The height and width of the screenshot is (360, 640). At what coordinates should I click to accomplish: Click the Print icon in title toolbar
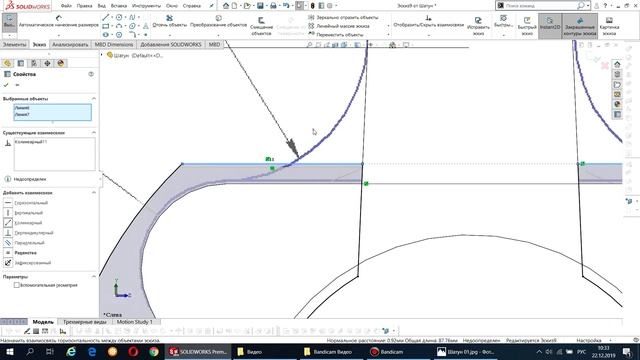273,6
